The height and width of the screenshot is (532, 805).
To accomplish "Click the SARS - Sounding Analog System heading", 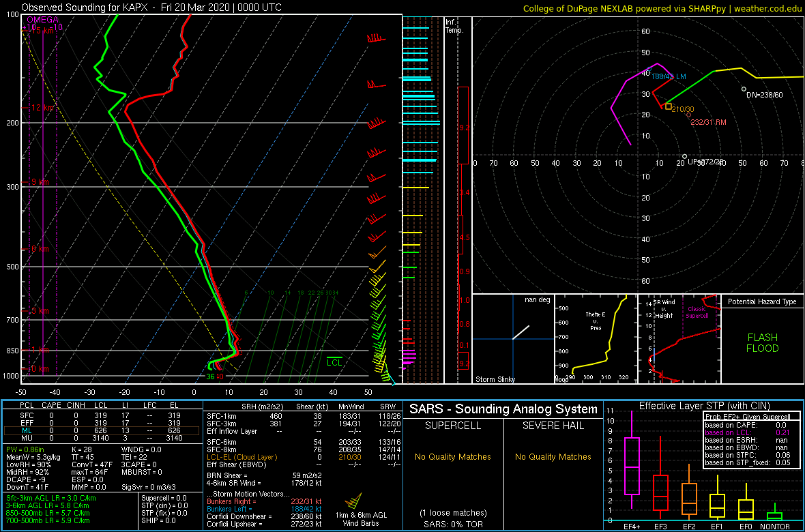I will point(503,409).
